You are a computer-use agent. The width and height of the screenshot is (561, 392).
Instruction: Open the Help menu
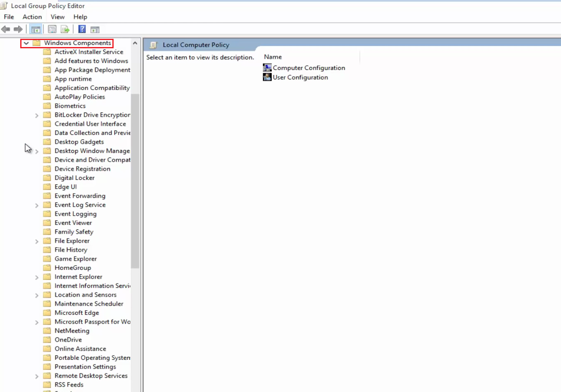(80, 17)
